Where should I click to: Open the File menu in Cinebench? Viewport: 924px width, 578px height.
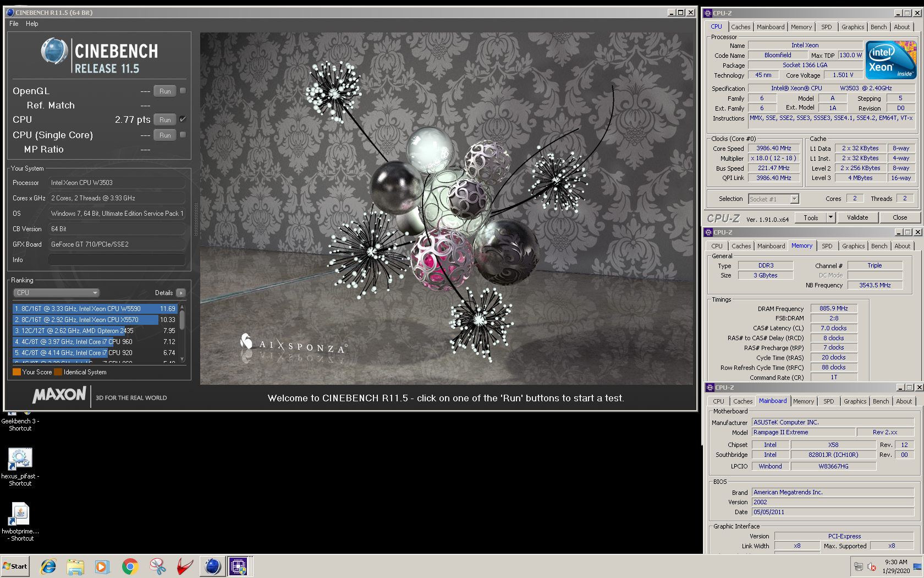[14, 24]
